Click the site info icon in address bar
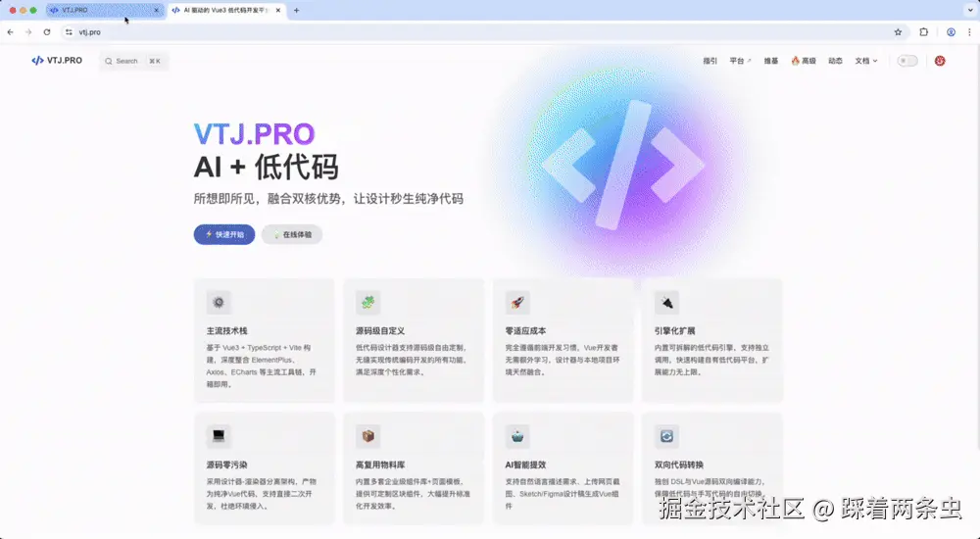This screenshot has height=539, width=980. [x=69, y=32]
